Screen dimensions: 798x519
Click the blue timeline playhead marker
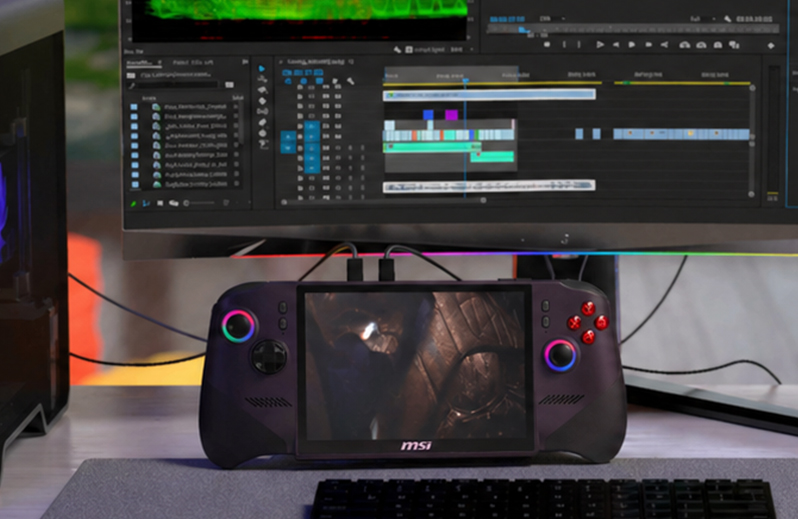(x=465, y=80)
